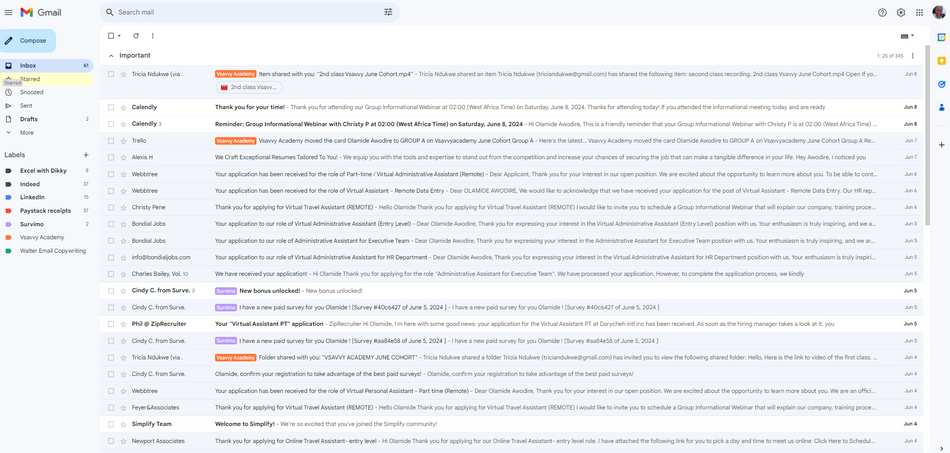Image resolution: width=950 pixels, height=453 pixels.
Task: Click the vertical scrollbar of mail list
Action: tap(927, 133)
